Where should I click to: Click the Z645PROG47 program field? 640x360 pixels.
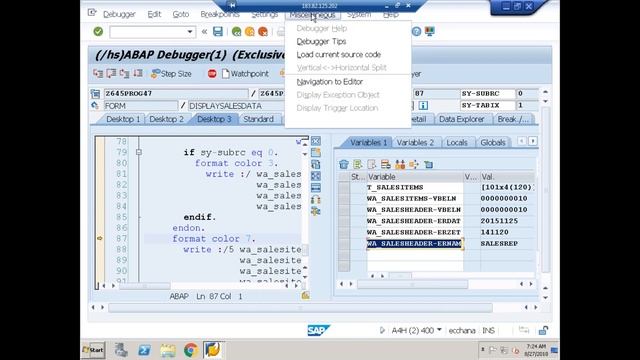pos(176,94)
